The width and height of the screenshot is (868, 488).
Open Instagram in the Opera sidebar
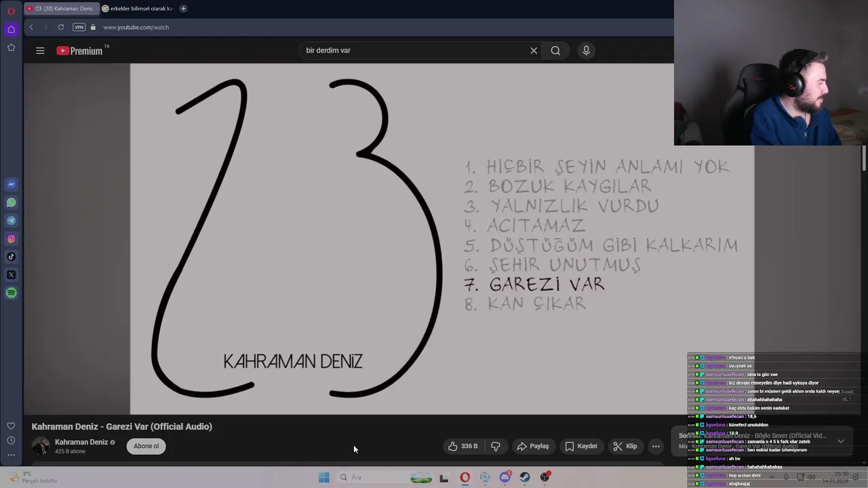pyautogui.click(x=11, y=239)
